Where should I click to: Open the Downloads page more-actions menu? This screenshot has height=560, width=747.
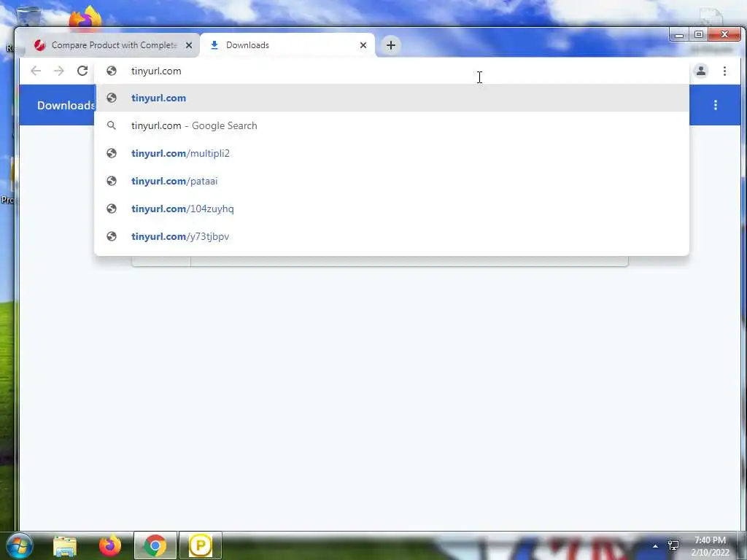coord(716,105)
